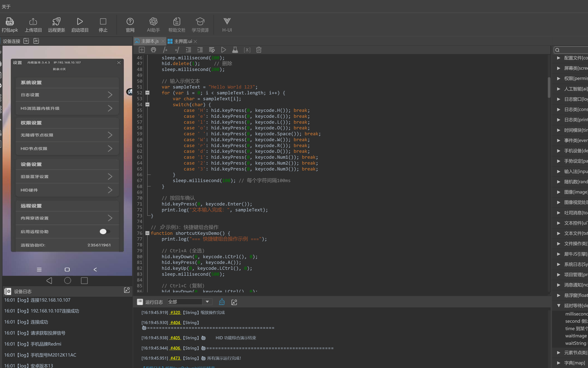Viewport: 588px width, 368px height.
Task: Collapse the 延时等待 tree node
Action: [559, 305]
